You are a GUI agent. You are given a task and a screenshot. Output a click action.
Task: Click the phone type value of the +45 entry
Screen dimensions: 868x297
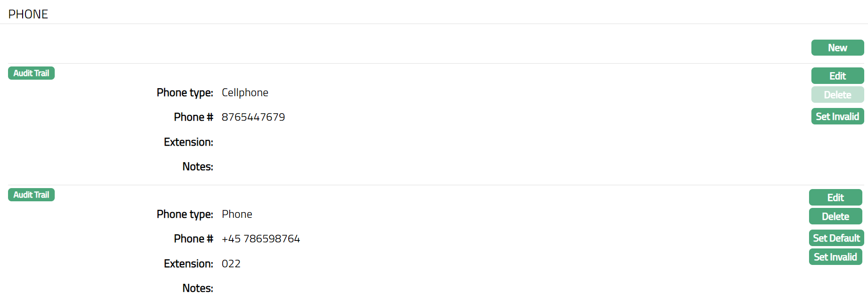coord(237,214)
